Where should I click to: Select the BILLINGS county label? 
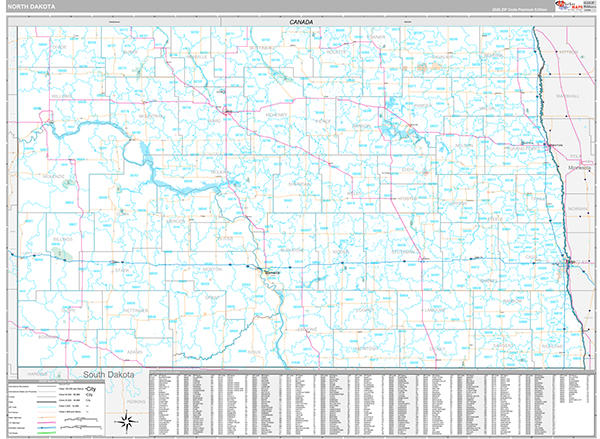click(x=63, y=239)
